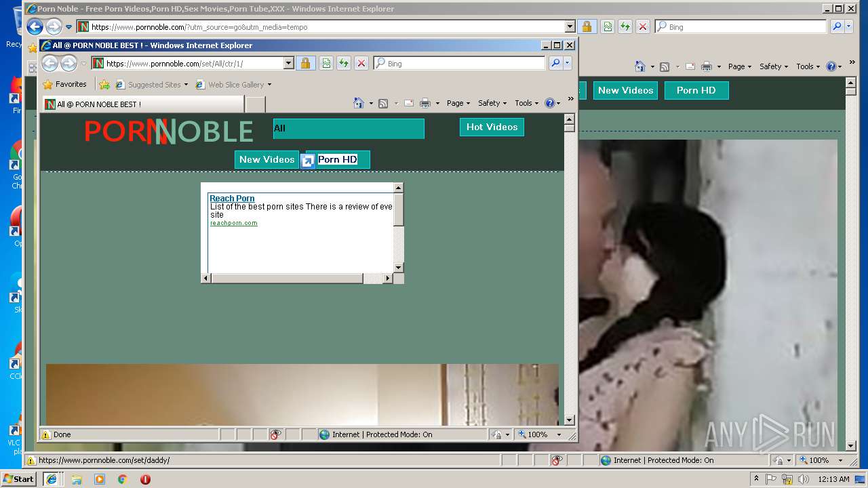
Task: Open Windows Media Player from the taskbar
Action: [x=100, y=479]
